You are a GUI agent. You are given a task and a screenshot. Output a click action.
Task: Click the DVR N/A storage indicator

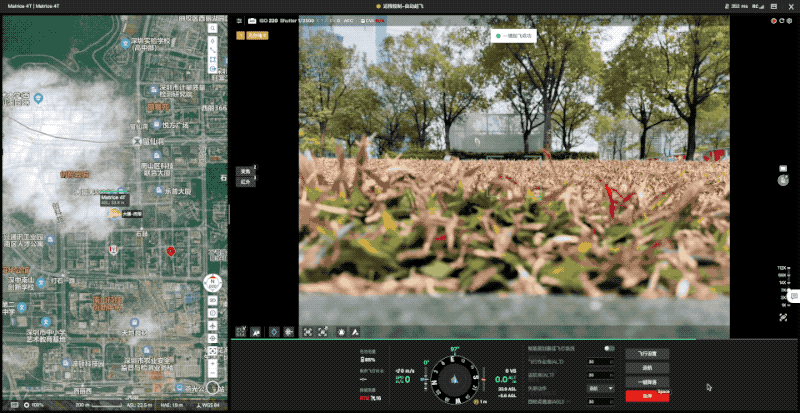(373, 21)
